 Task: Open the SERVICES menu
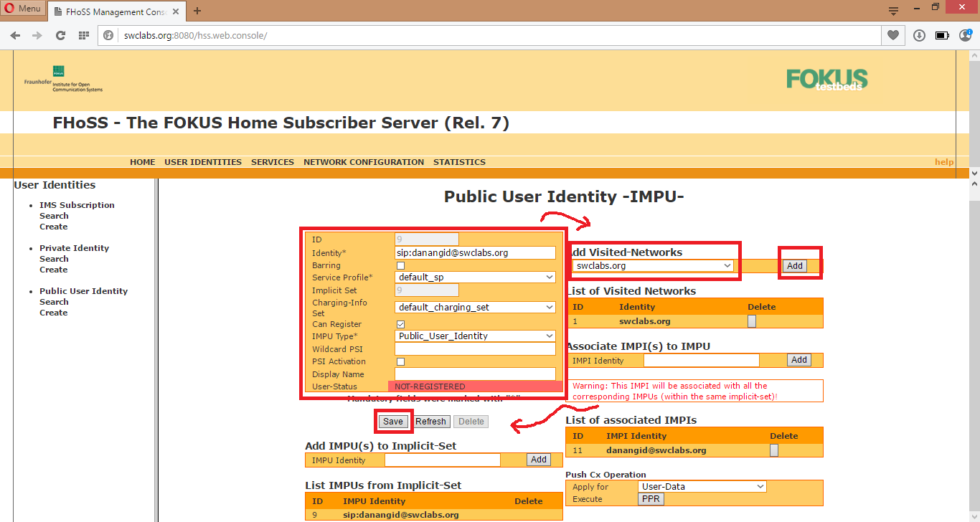coord(273,162)
